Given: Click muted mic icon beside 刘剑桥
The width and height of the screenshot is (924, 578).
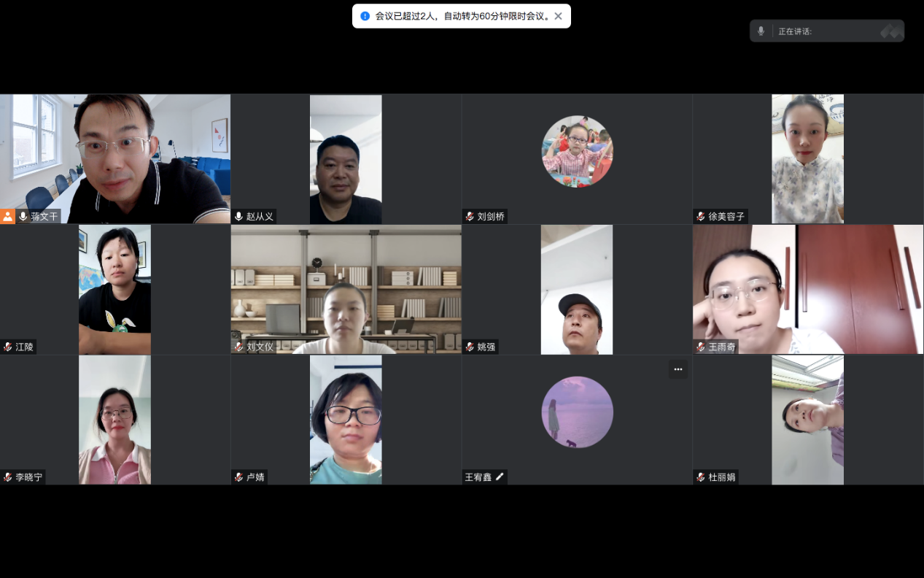Looking at the screenshot, I should (x=470, y=217).
